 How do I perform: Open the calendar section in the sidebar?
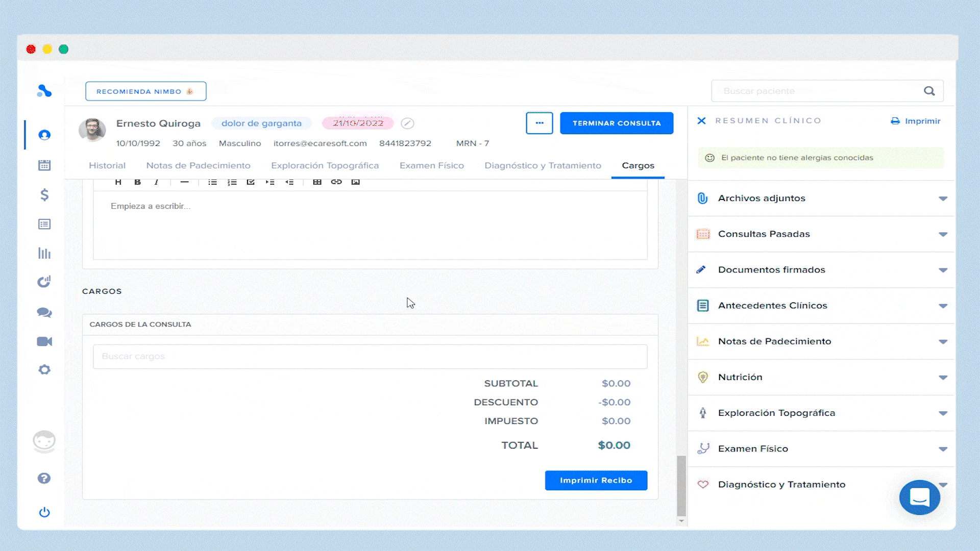pos(44,165)
